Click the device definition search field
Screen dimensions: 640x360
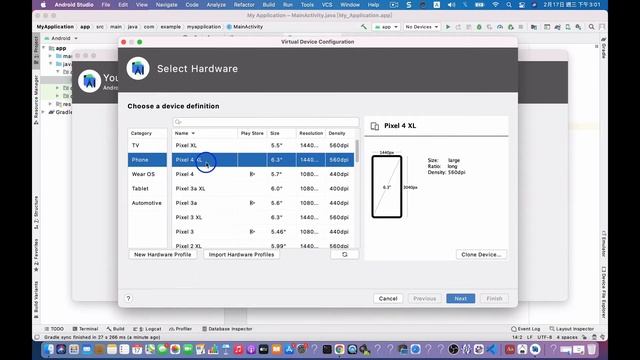(x=266, y=122)
